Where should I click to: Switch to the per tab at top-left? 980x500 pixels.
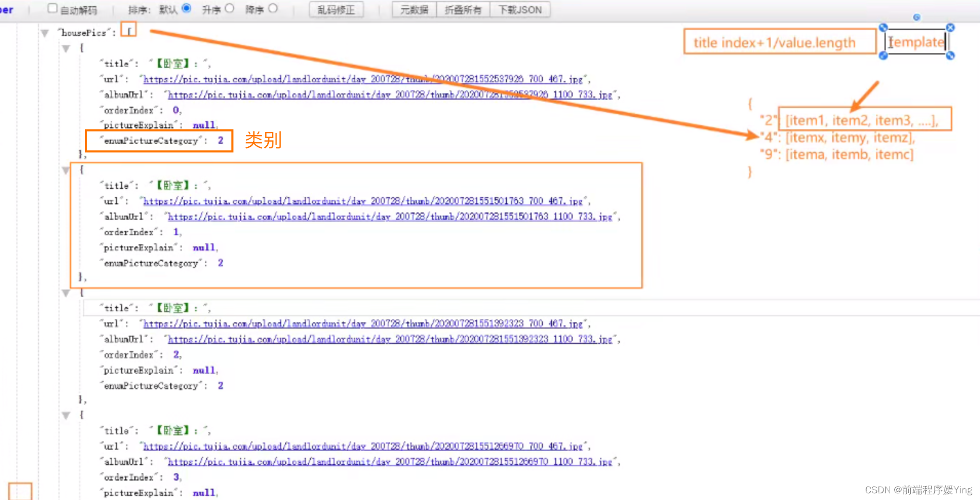6,8
